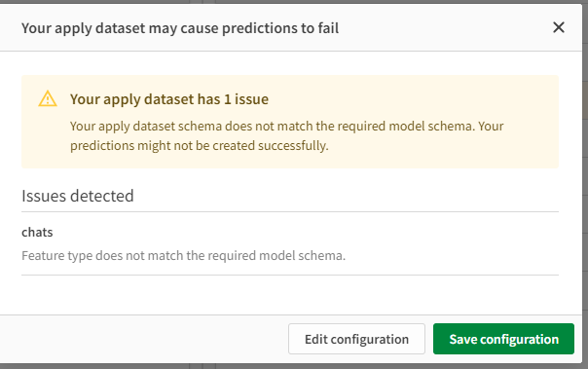Click the 'predictions might not be created successfully' line
Image resolution: width=588 pixels, height=369 pixels.
pos(200,145)
